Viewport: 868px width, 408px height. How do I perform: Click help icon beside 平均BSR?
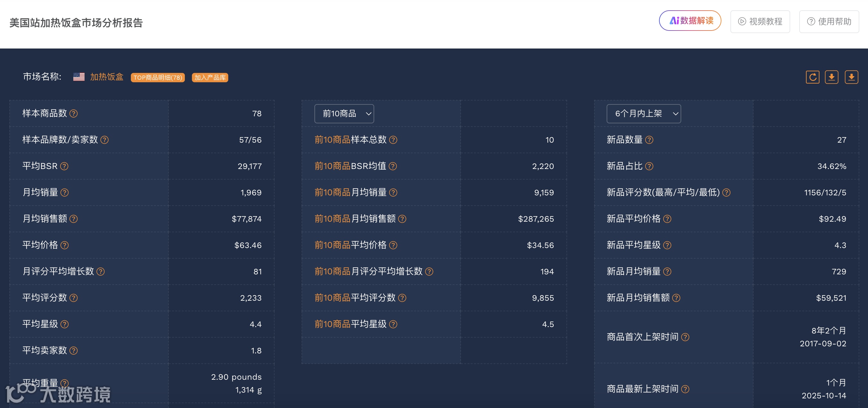click(64, 166)
